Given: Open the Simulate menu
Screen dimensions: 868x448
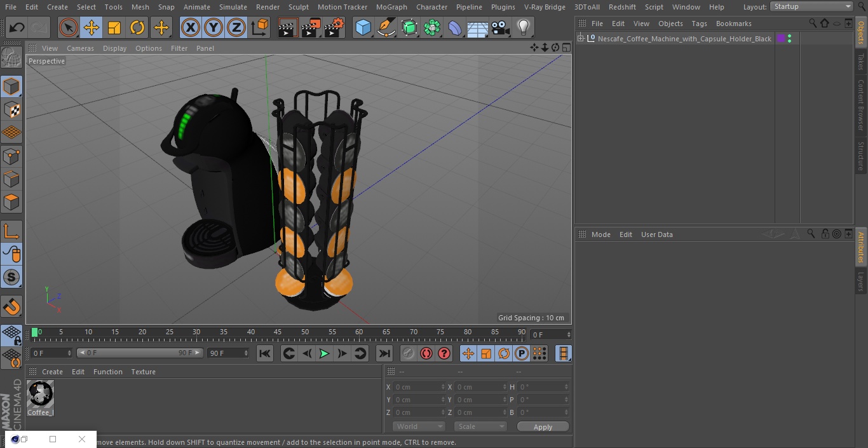Looking at the screenshot, I should pyautogui.click(x=233, y=7).
